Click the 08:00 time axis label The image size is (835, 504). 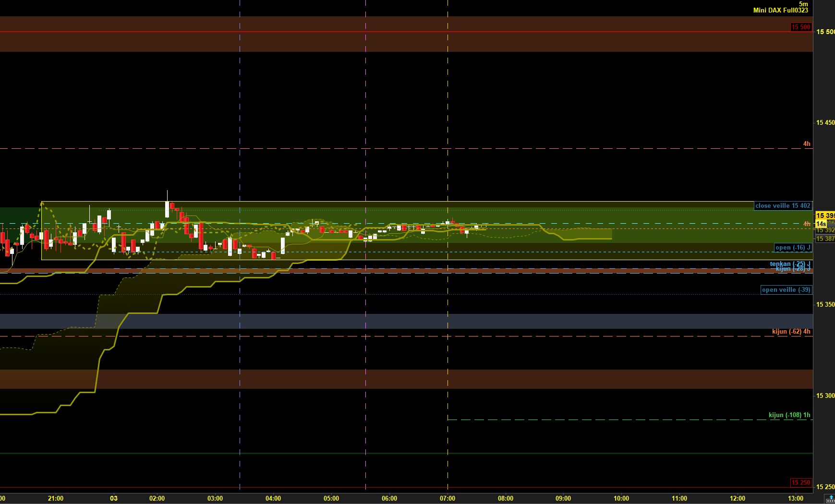pos(506,498)
